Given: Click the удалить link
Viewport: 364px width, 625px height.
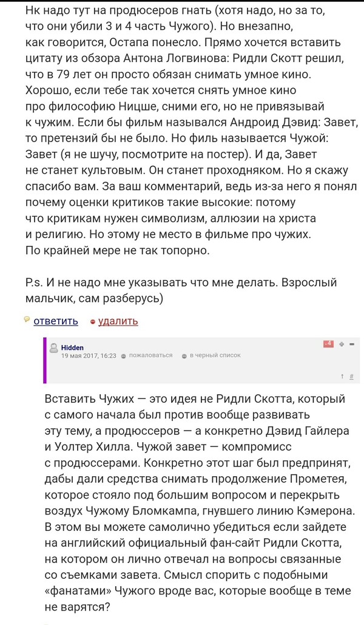Looking at the screenshot, I should click(x=118, y=321).
